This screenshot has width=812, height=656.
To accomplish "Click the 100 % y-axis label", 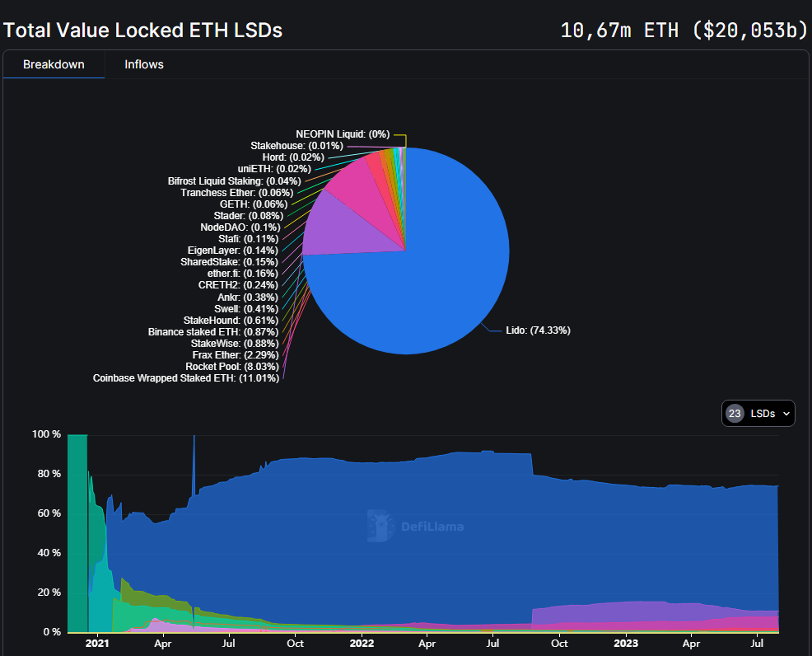I will click(47, 434).
